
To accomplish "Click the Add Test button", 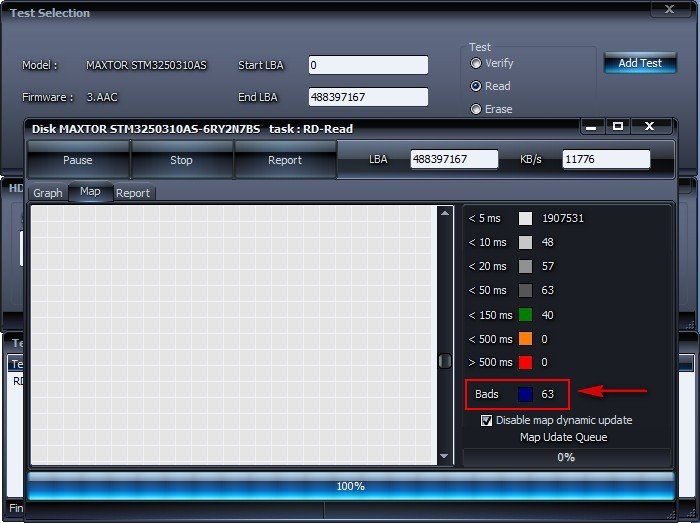I will (x=640, y=63).
